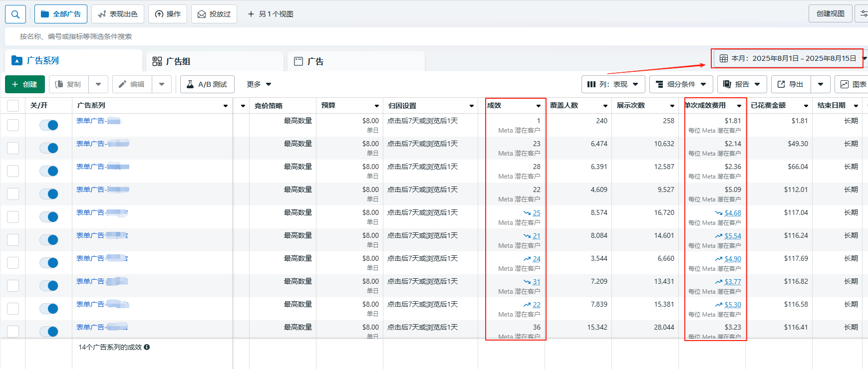The height and width of the screenshot is (369, 868).
Task: Select the 广告 tab
Action: tap(356, 61)
